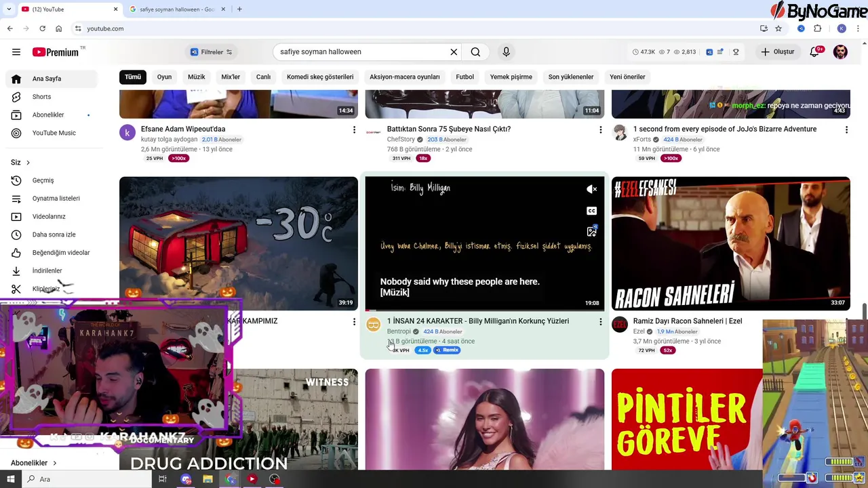868x488 pixels.
Task: Start voice search with microphone
Action: (x=506, y=52)
